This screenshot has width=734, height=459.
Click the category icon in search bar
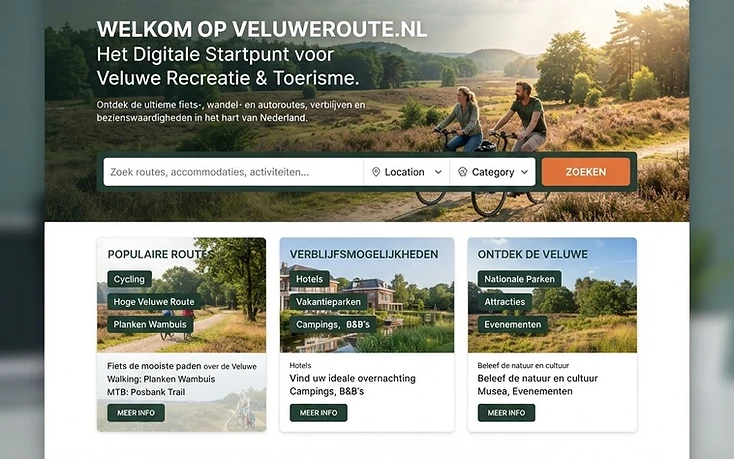tap(462, 172)
